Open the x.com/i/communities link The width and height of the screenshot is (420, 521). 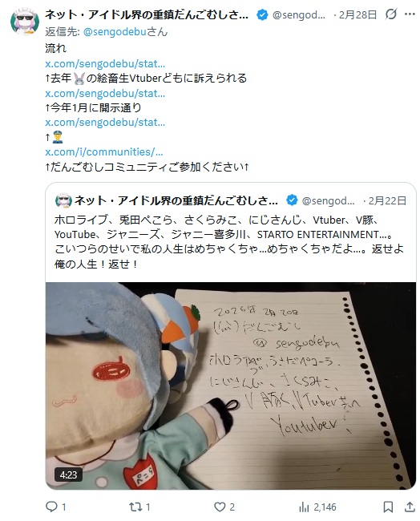point(104,151)
